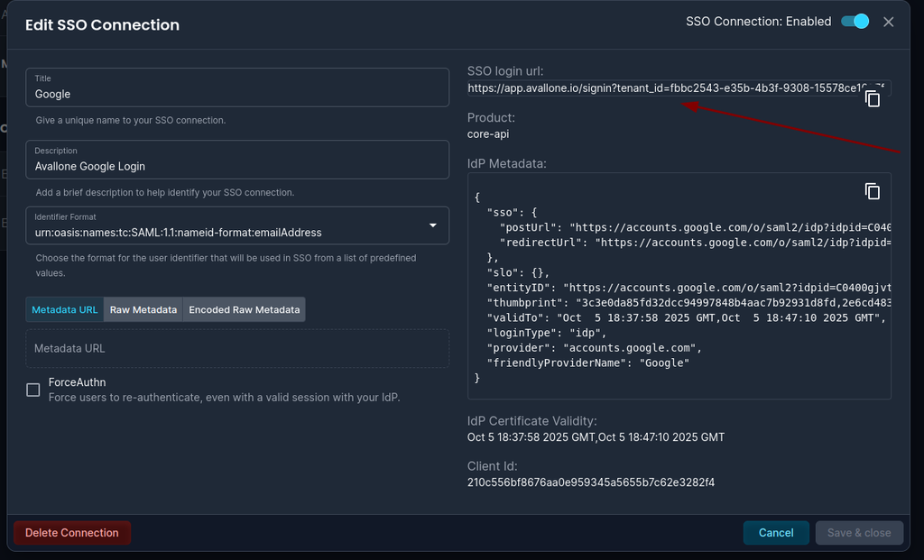Image resolution: width=924 pixels, height=560 pixels.
Task: Click the "validTo" line in metadata
Action: tap(687, 317)
